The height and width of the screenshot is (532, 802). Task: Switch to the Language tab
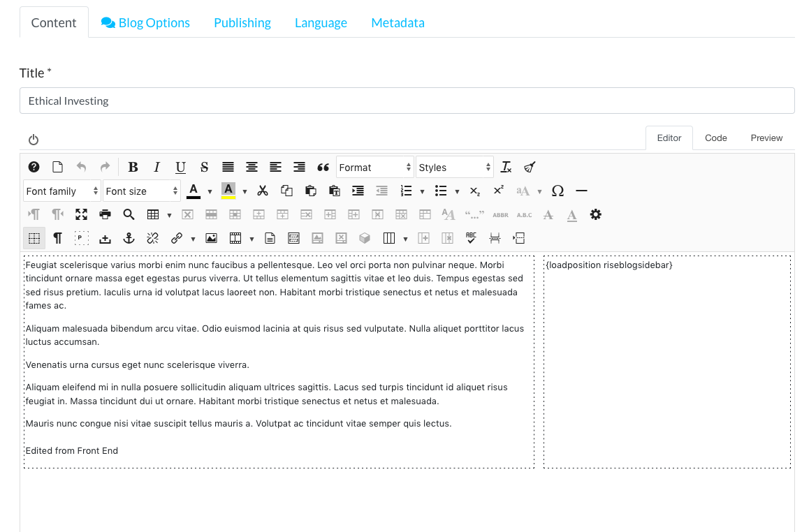pyautogui.click(x=321, y=22)
